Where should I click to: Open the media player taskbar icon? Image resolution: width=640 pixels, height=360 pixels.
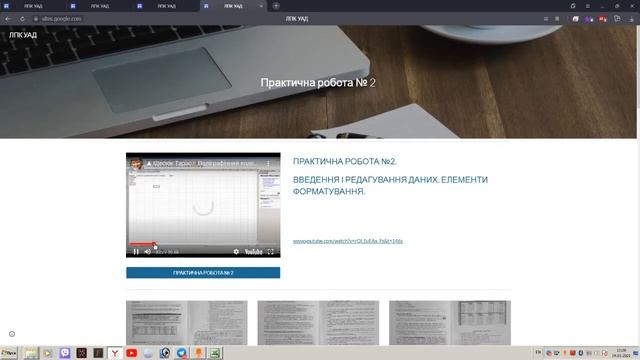(x=47, y=353)
